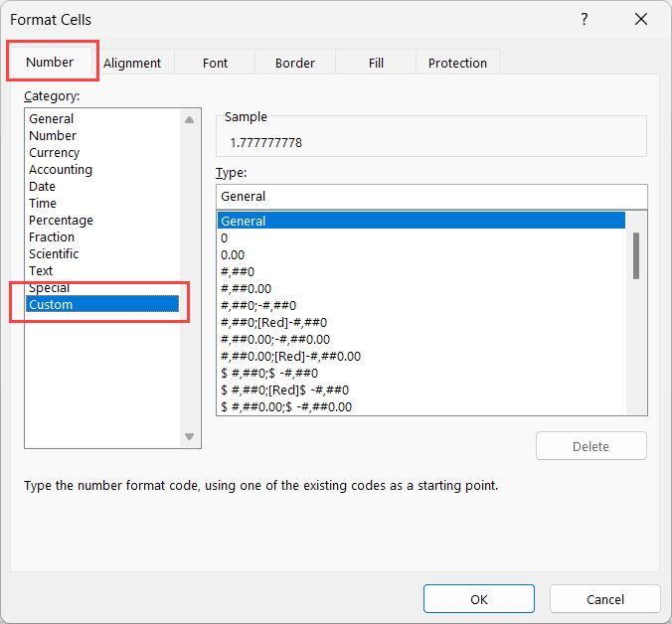This screenshot has width=672, height=624.
Task: Choose the #,##0;[Red]-#,##0 format code
Action: [x=273, y=323]
